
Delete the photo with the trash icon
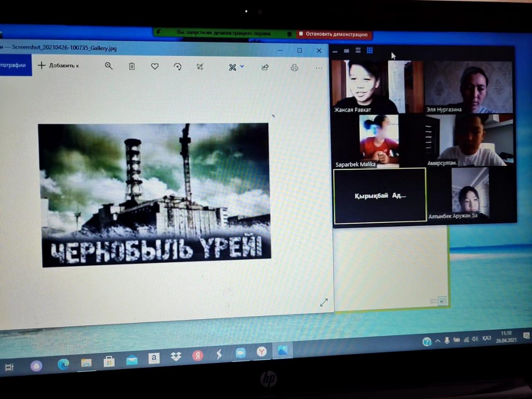point(132,66)
